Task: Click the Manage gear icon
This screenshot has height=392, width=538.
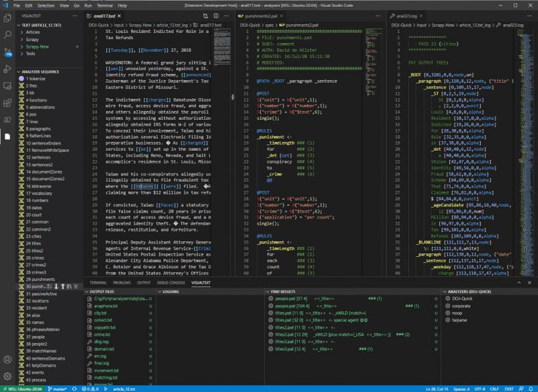Action: (x=8, y=375)
